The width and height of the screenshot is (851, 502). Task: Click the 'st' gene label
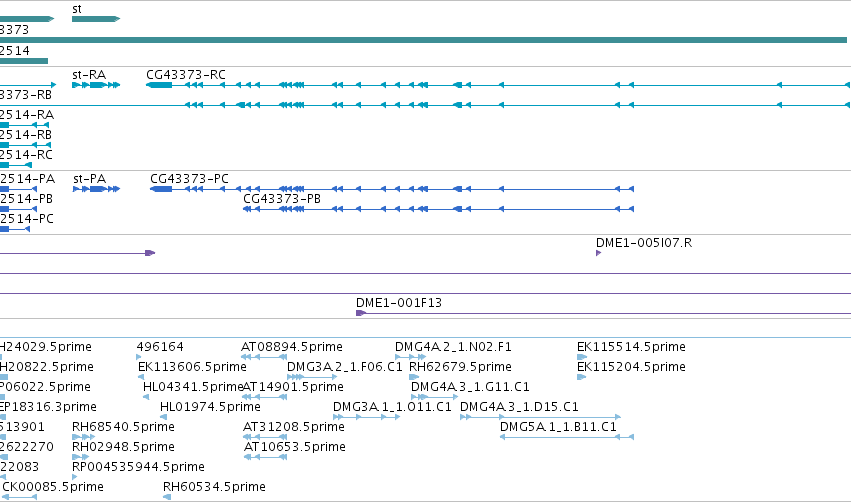click(77, 9)
